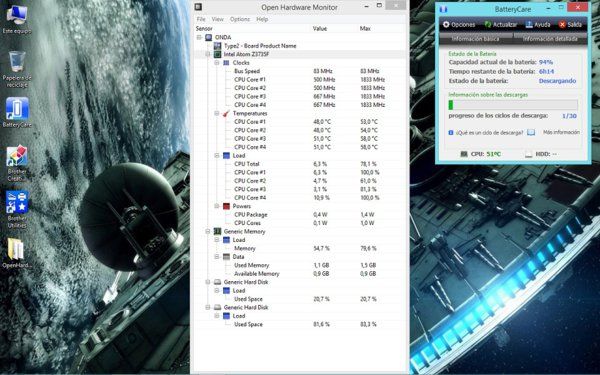
Task: Click the Type2 Board Product Name icon
Action: tap(217, 46)
